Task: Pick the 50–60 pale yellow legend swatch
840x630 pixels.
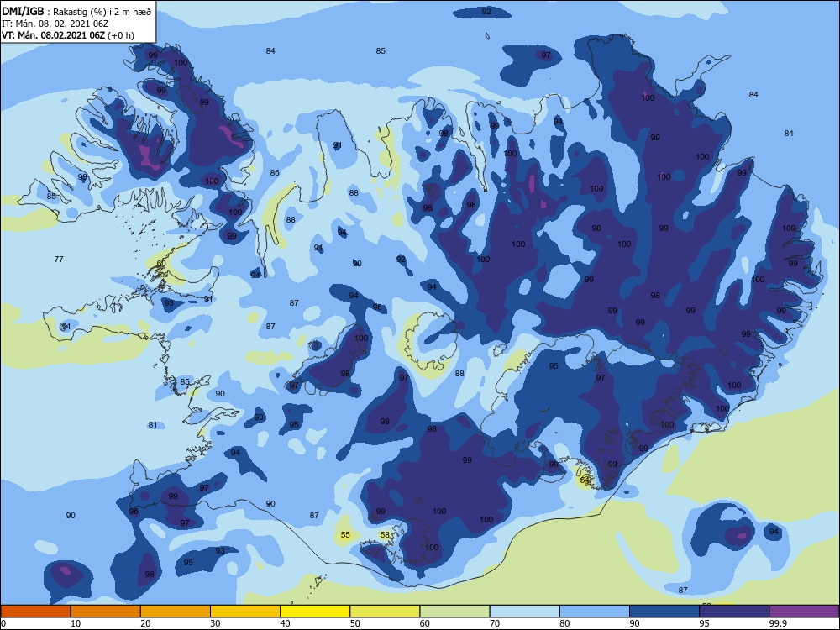Action: 385,612
